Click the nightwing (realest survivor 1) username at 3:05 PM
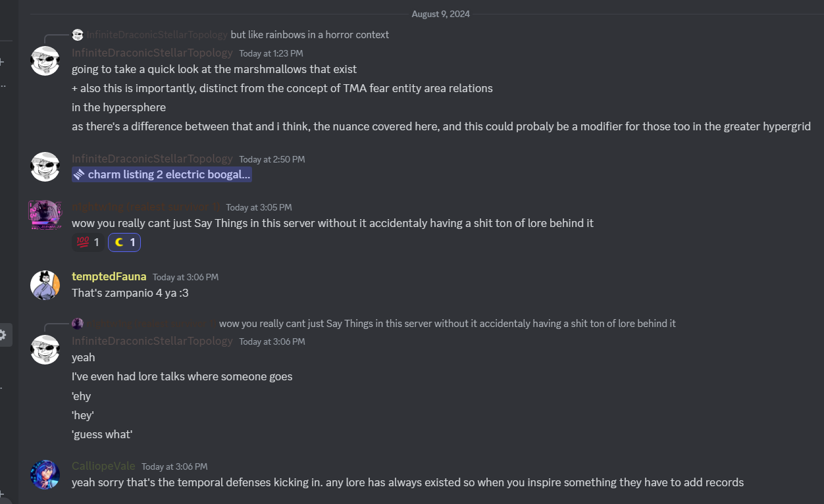This screenshot has height=504, width=824. pyautogui.click(x=145, y=207)
